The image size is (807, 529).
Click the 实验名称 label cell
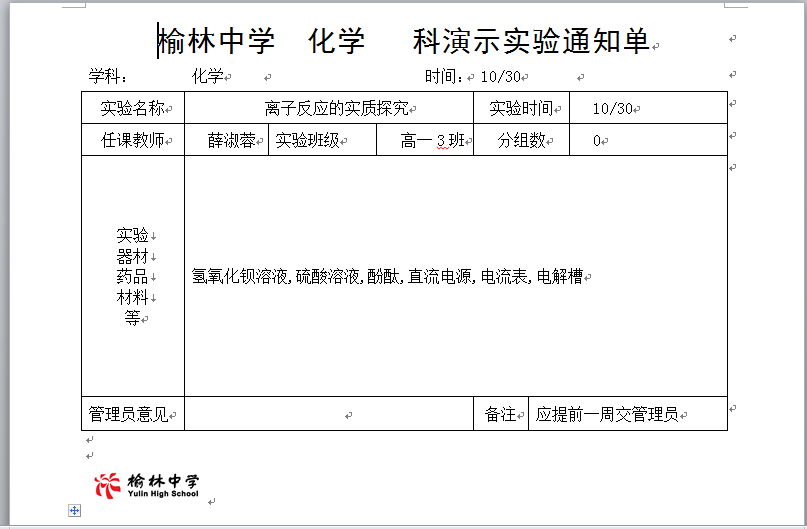point(132,109)
